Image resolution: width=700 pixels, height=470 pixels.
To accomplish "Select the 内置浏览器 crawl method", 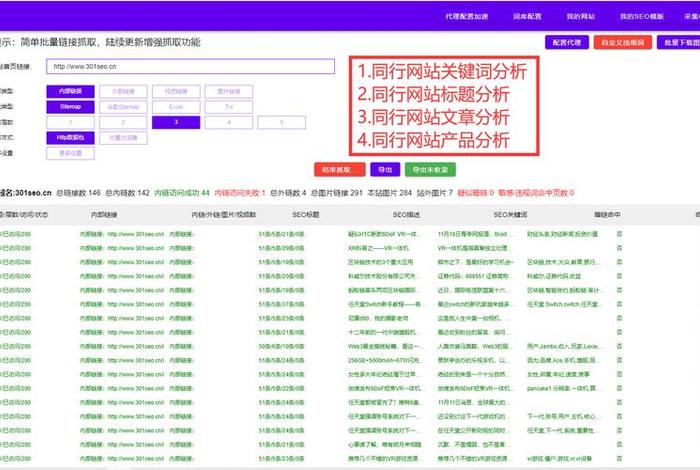I will (123, 138).
